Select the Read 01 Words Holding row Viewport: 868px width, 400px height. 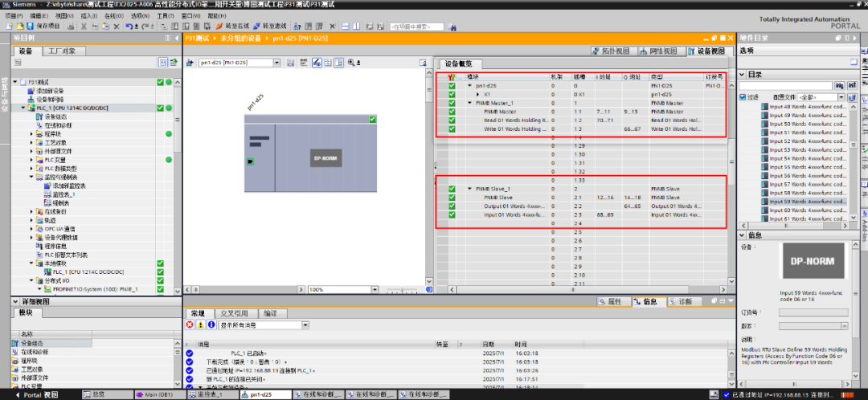581,120
